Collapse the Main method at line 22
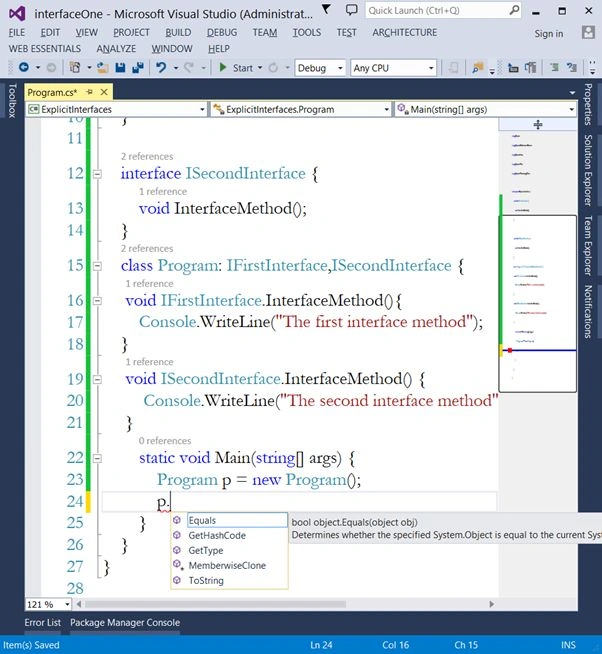The width and height of the screenshot is (602, 654). [97, 458]
